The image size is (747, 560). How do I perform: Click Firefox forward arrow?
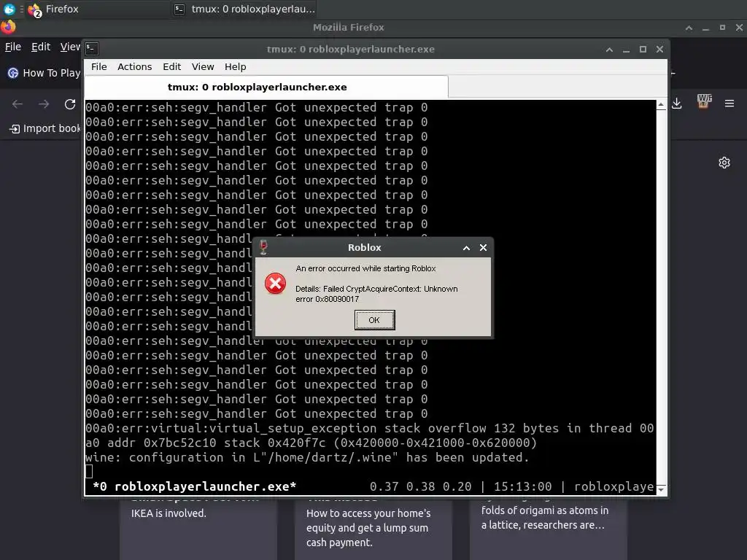[x=44, y=104]
